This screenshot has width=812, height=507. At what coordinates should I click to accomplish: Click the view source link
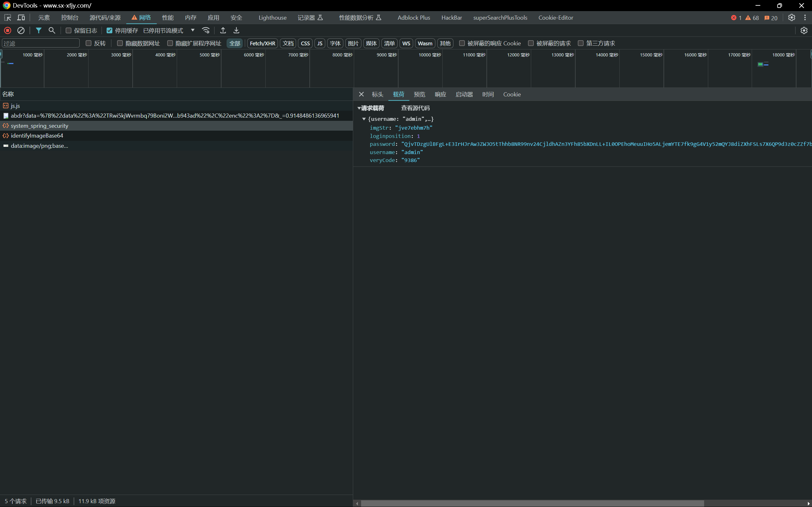pyautogui.click(x=415, y=108)
